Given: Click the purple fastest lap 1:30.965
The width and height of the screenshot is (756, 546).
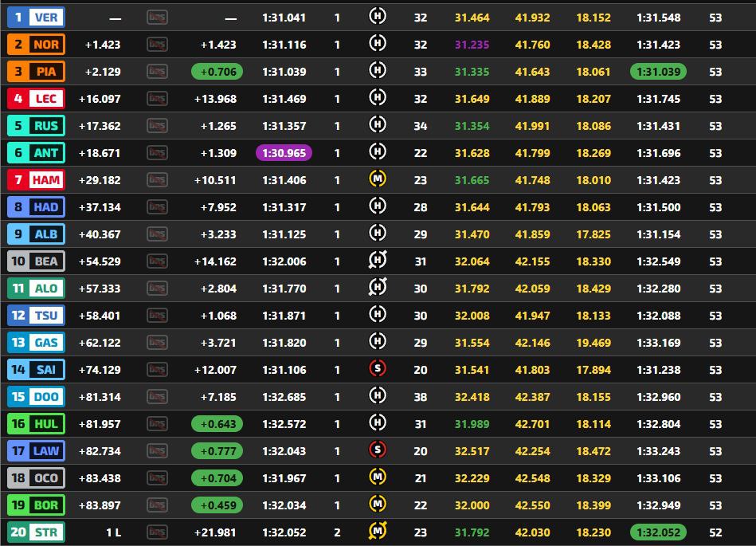Looking at the screenshot, I should click(284, 153).
